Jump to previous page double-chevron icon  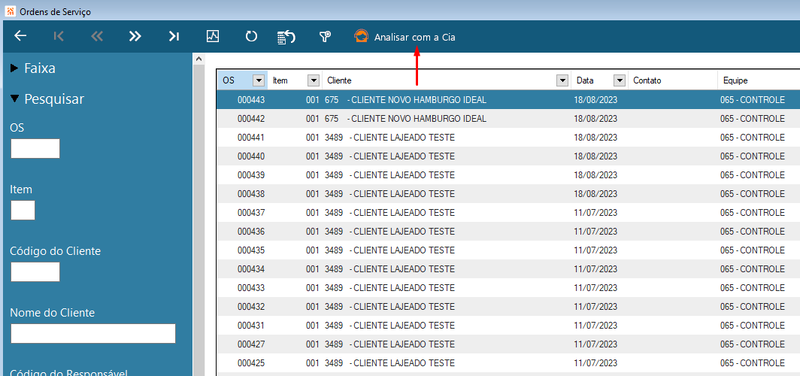click(x=96, y=36)
